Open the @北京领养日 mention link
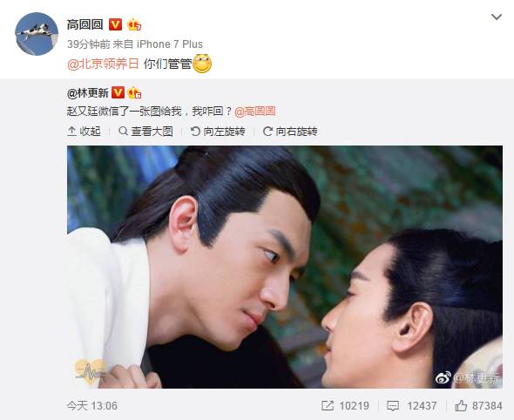 pyautogui.click(x=104, y=64)
